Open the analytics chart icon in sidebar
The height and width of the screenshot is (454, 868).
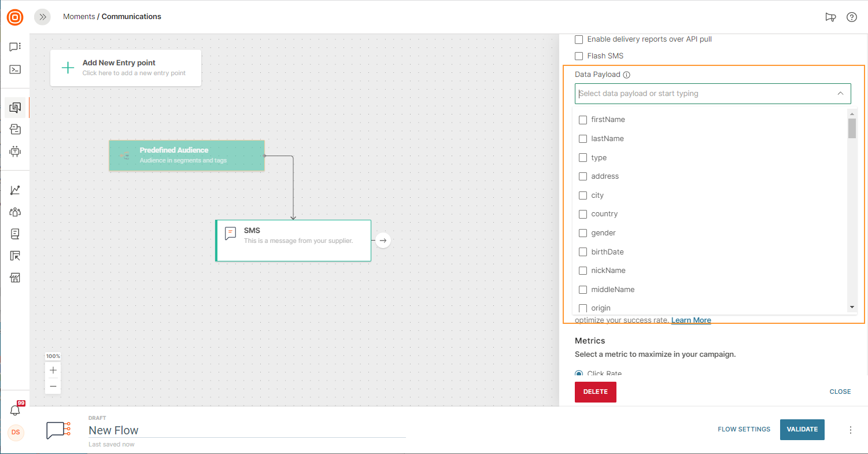(x=16, y=190)
